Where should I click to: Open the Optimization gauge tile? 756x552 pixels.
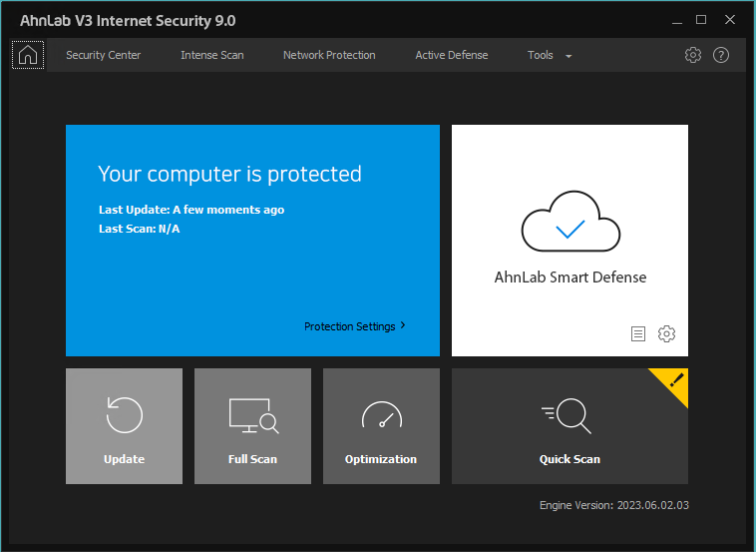381,426
